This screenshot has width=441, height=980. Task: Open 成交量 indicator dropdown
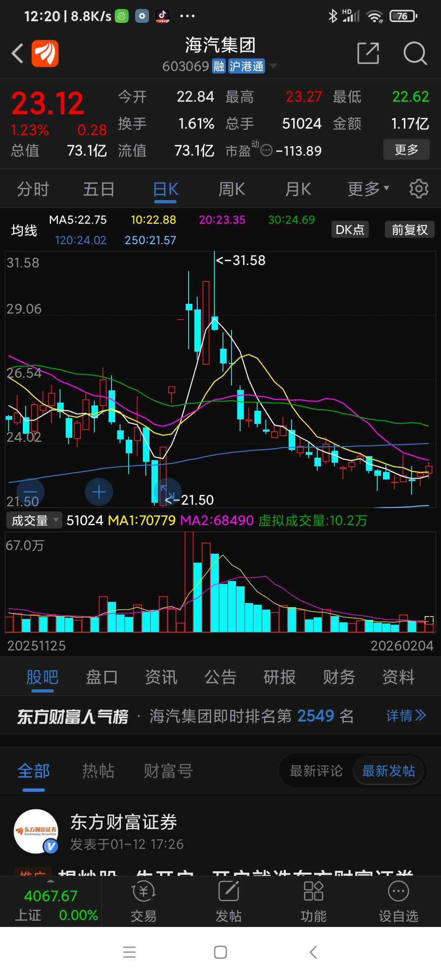(x=34, y=520)
